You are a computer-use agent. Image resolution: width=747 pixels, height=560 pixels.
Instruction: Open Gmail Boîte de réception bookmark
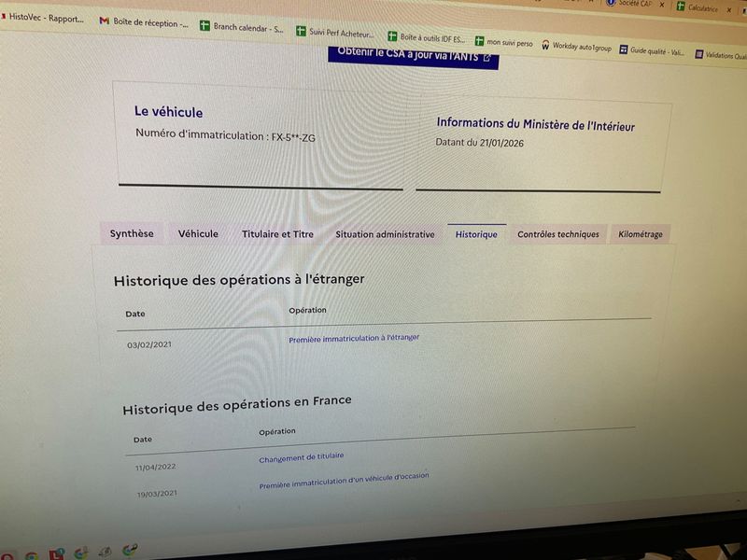pos(145,21)
